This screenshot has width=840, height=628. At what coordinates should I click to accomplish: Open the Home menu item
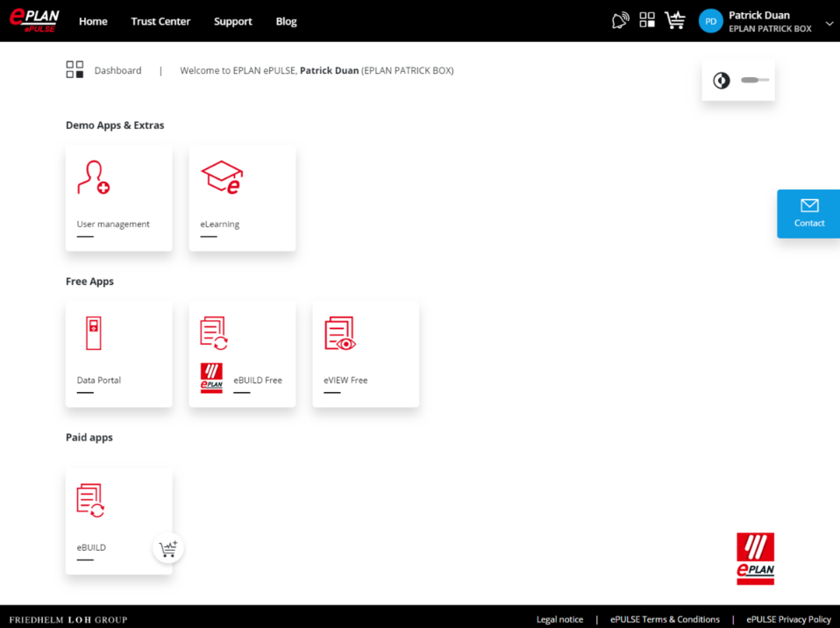pos(93,21)
